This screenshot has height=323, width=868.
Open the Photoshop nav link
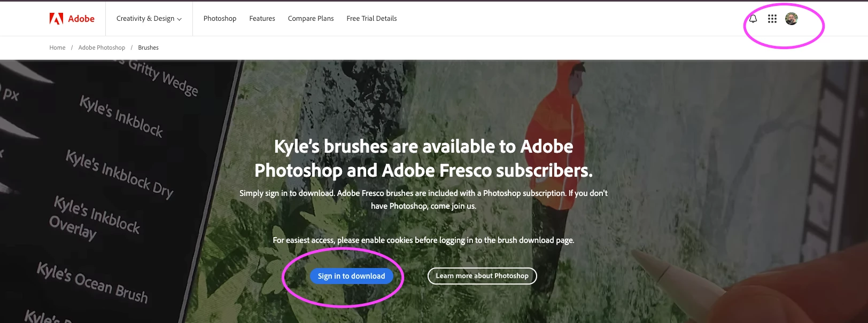point(220,19)
